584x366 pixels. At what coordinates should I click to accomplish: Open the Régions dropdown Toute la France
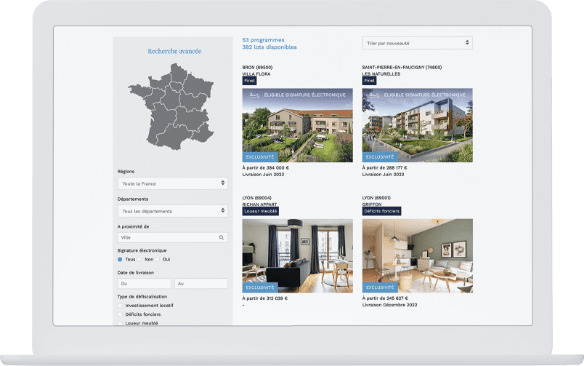tap(172, 184)
